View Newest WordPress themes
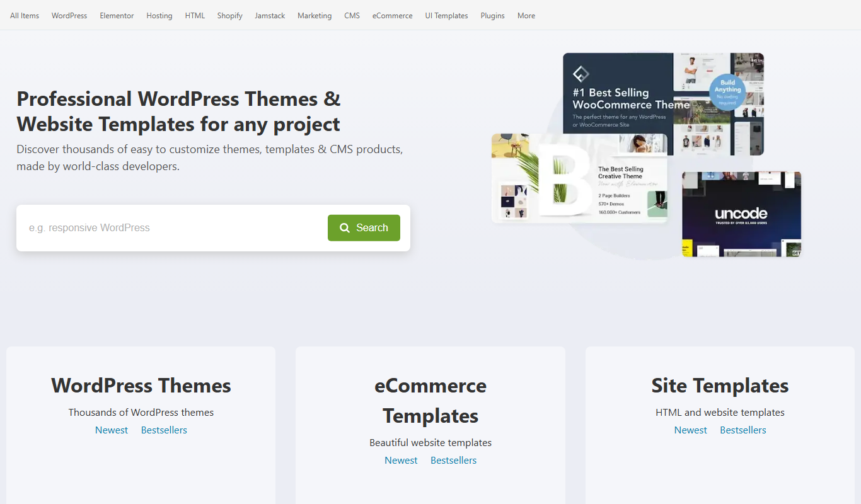 coord(112,430)
